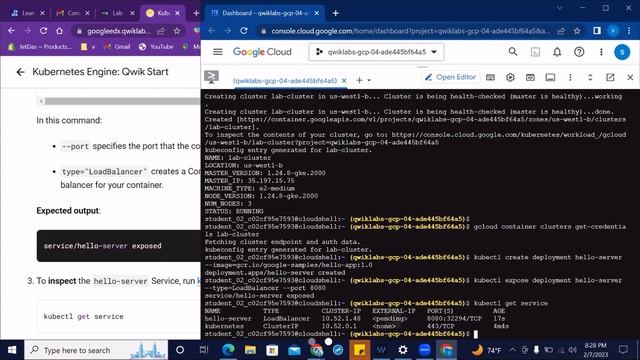Open Google Cloud notifications bell
This screenshot has width=640, height=360.
(557, 52)
